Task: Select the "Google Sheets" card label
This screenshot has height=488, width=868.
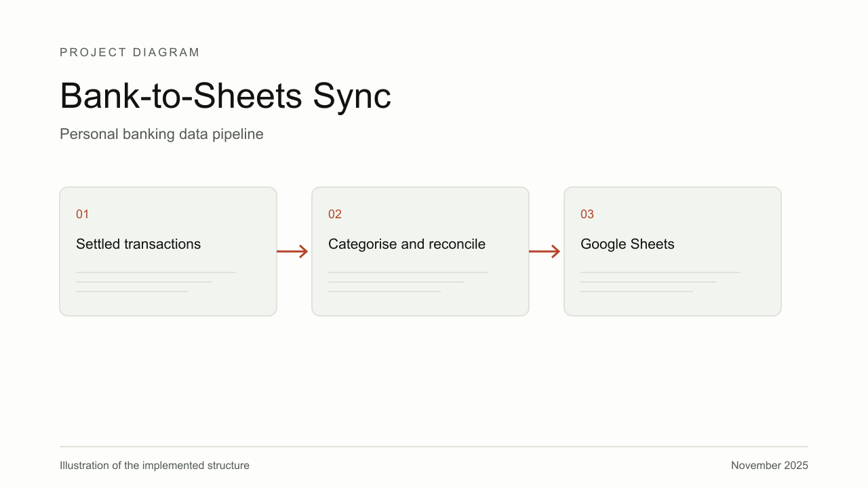Action: 627,244
